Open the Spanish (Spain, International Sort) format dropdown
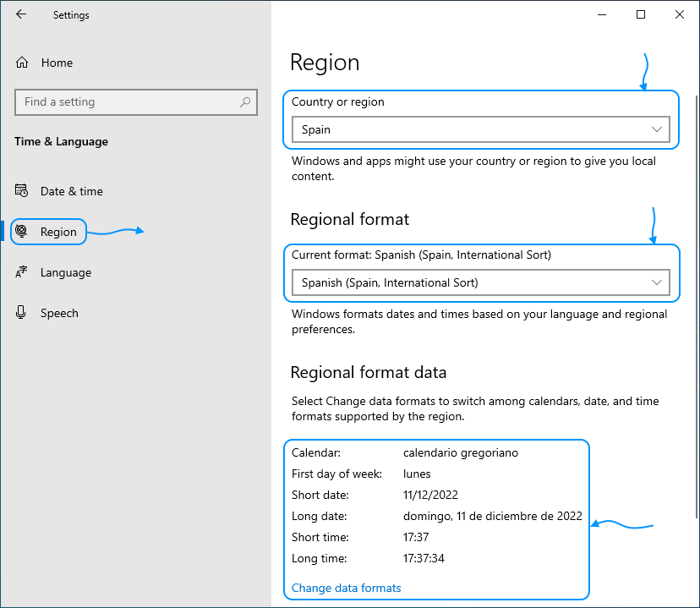Image resolution: width=700 pixels, height=608 pixels. [x=481, y=282]
